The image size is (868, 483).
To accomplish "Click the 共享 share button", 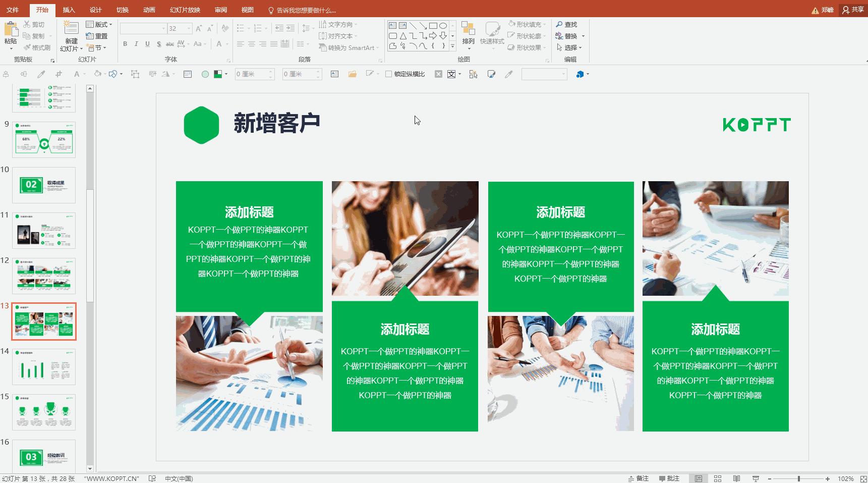I will tap(853, 9).
